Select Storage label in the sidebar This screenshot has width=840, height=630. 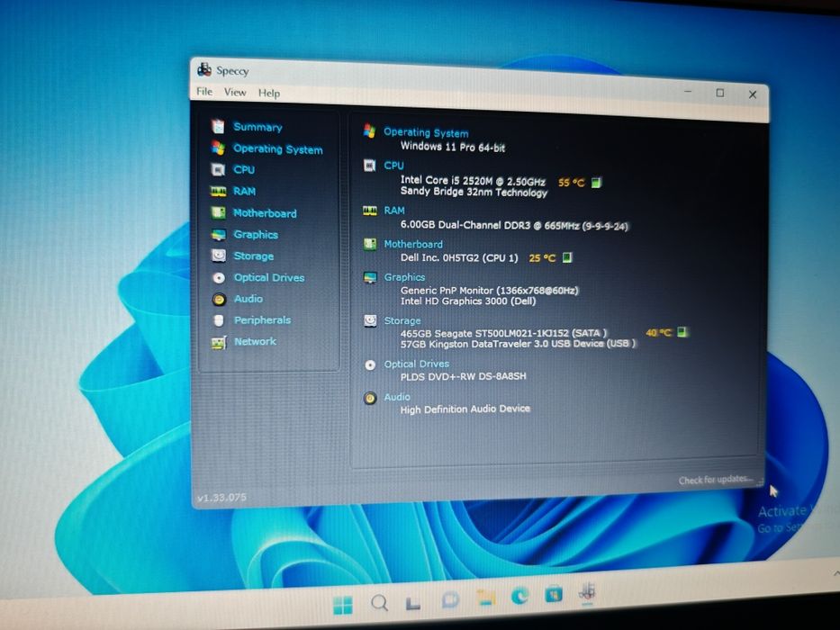[253, 256]
